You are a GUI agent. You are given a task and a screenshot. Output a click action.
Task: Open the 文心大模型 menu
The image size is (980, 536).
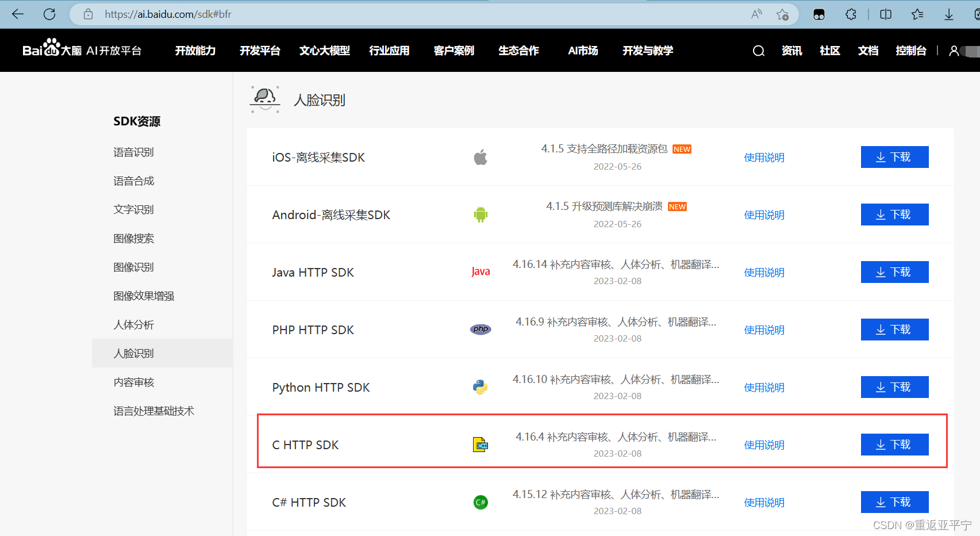(324, 51)
